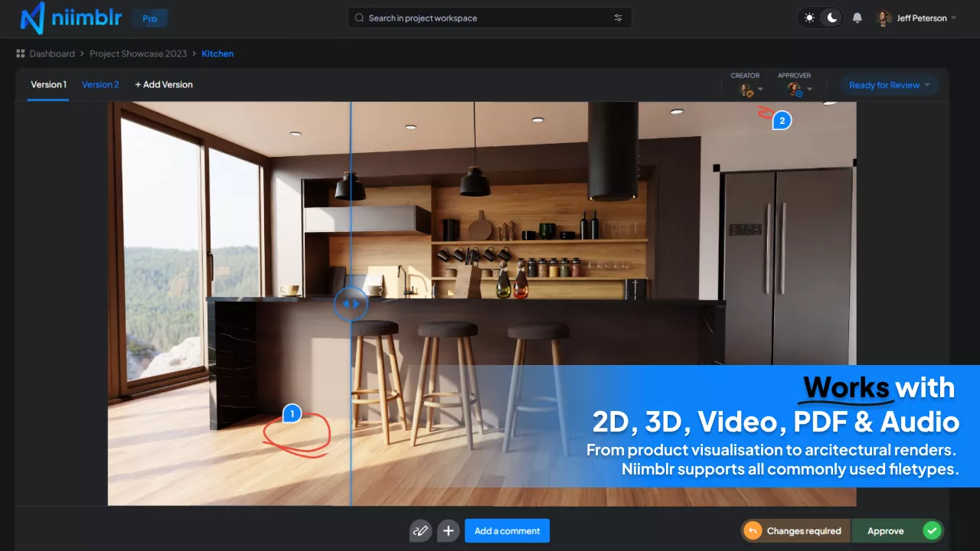Open annotation marker 2 on the ceiling
The image size is (980, 551).
click(782, 120)
